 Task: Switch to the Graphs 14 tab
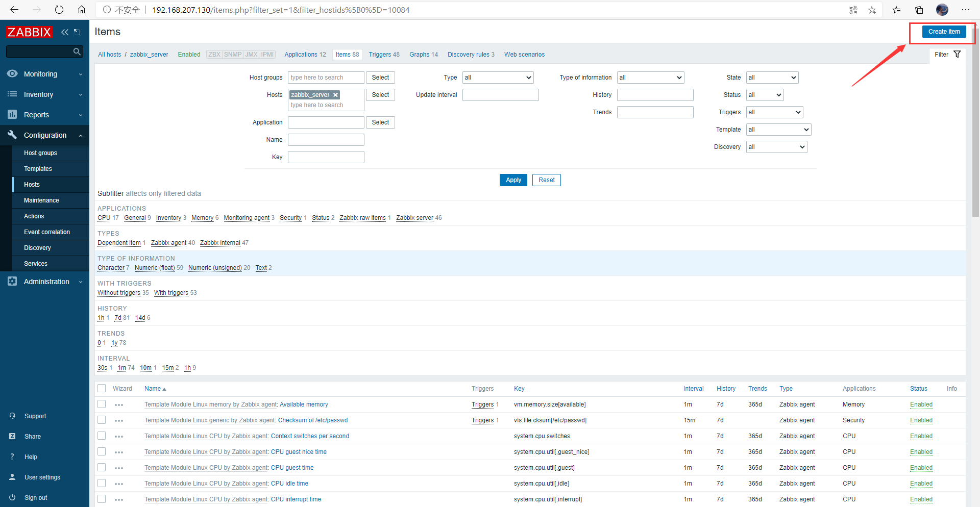424,55
